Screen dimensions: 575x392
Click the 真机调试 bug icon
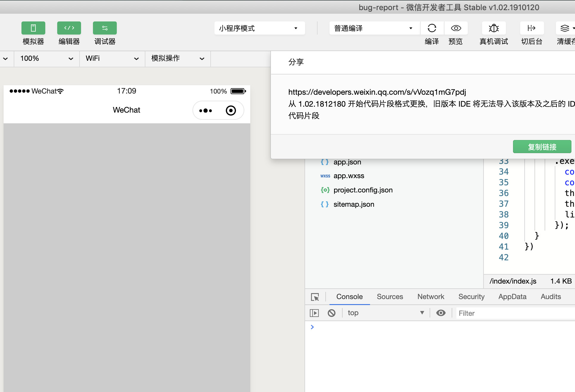(494, 28)
